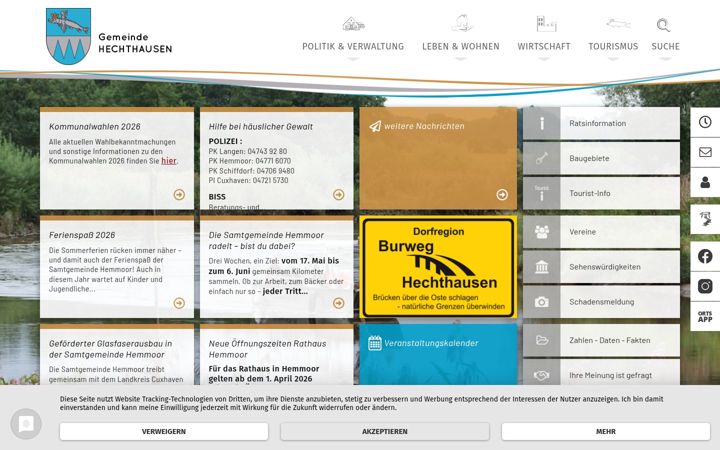720x450 pixels.
Task: Click arrow icon on Hilfe bei häuslicher Gewalt card
Action: click(338, 195)
